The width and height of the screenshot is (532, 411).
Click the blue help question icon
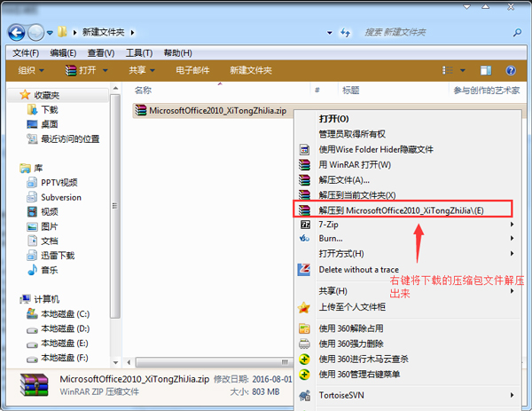pos(511,70)
